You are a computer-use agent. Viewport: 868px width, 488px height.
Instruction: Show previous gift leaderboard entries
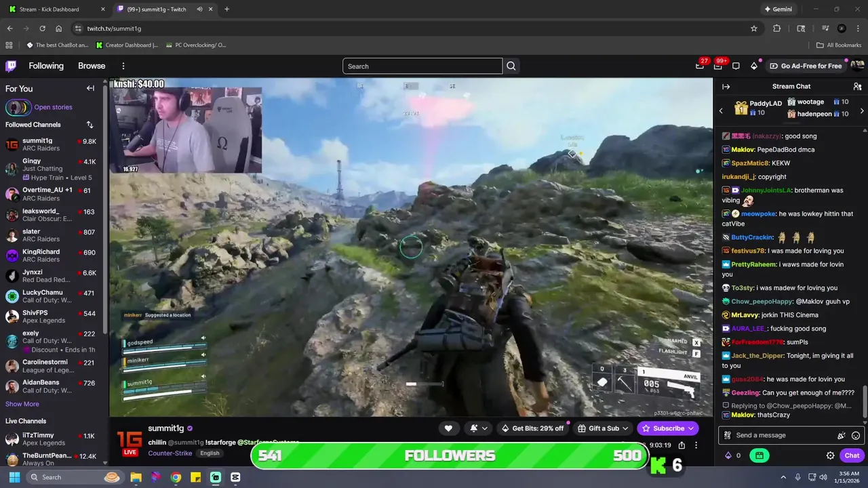[720, 110]
